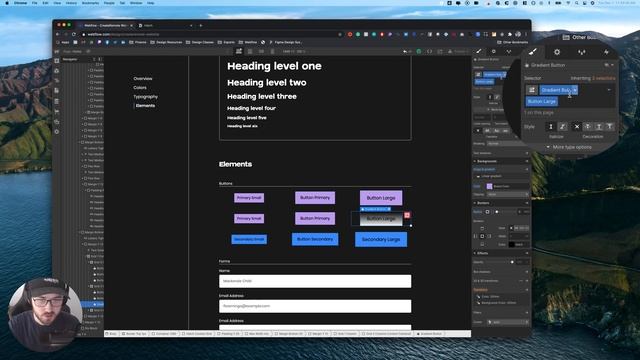This screenshot has width=640, height=360.
Task: Add a filter effect
Action: pos(527,313)
